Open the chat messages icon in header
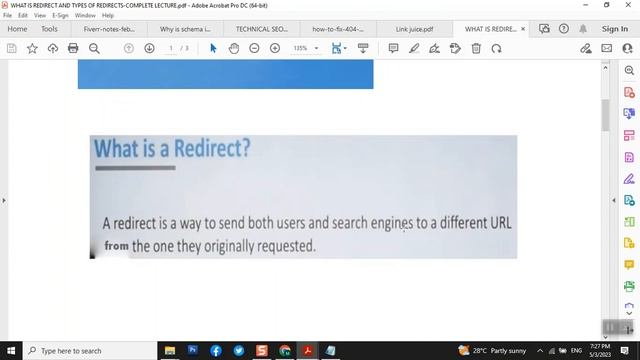 click(x=544, y=29)
